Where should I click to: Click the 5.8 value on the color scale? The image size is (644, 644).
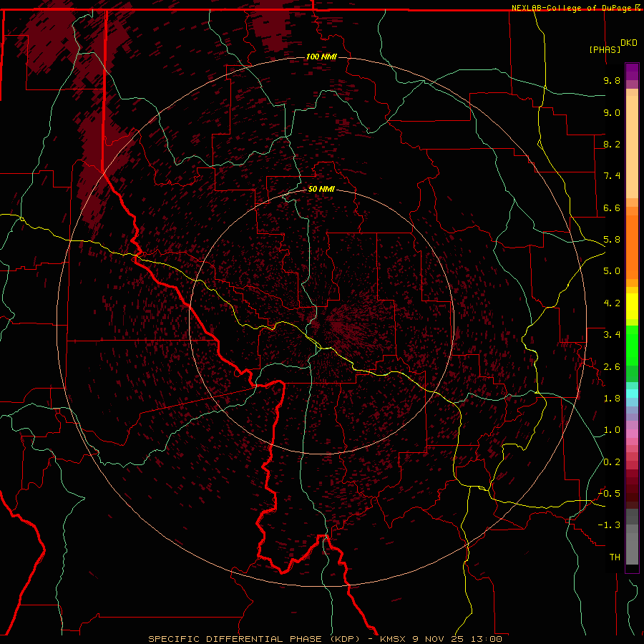point(612,240)
